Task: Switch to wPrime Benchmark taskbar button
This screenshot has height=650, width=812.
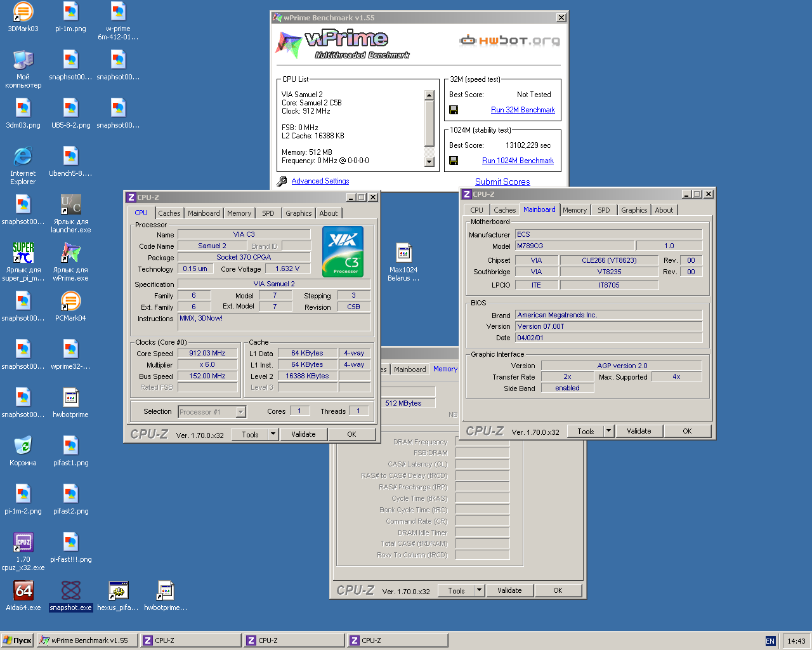Action: coord(87,640)
